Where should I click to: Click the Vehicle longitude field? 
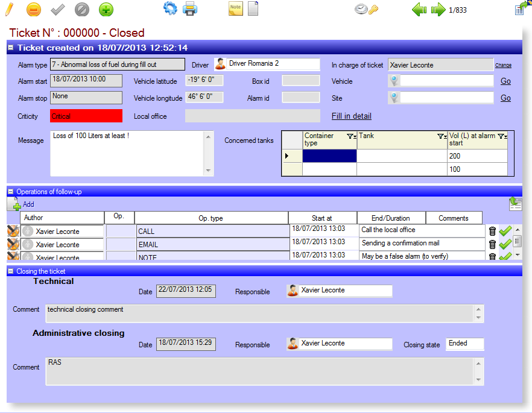[204, 97]
